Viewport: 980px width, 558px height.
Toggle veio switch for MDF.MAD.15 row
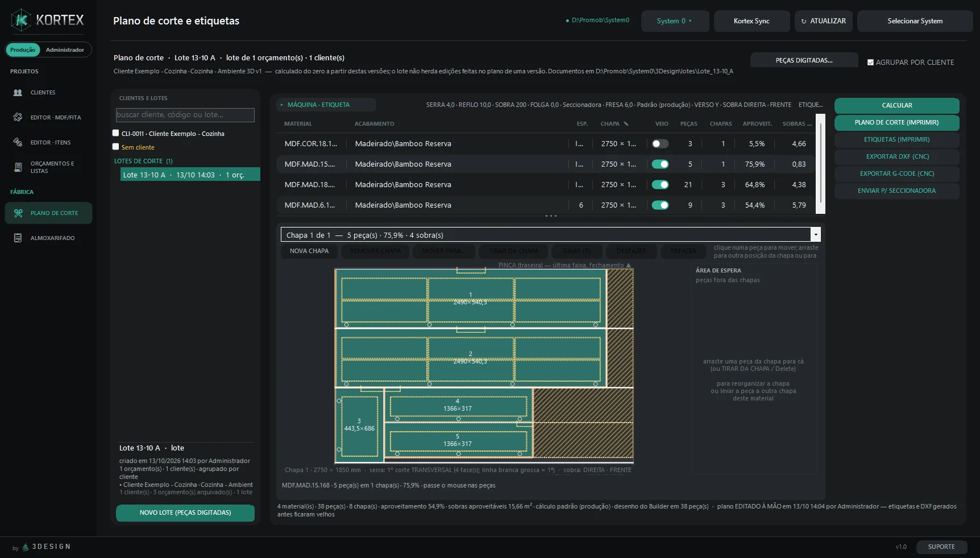click(660, 164)
